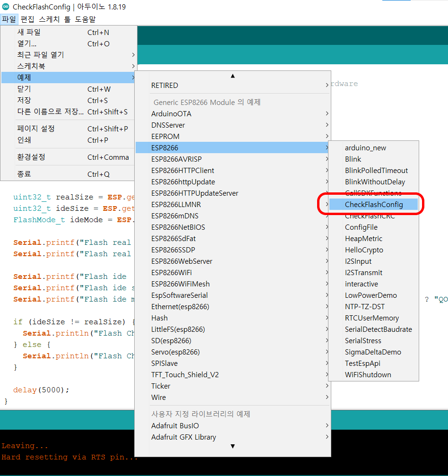Expand EspSoftwareSerial examples
The image size is (448, 476).
[233, 295]
